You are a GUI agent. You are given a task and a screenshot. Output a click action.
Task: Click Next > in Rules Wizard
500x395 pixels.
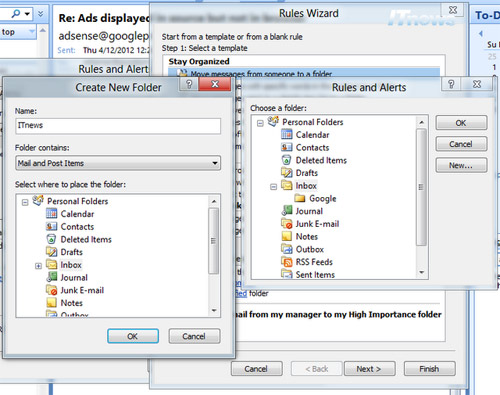click(x=369, y=369)
